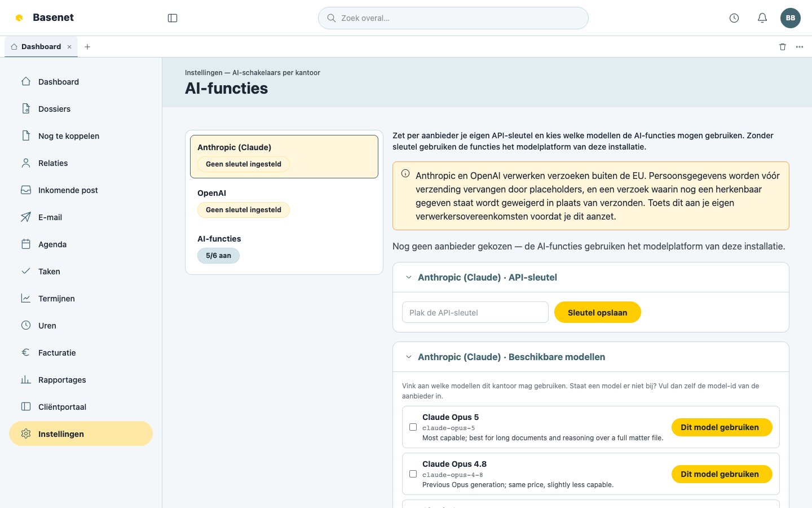The width and height of the screenshot is (812, 508).
Task: Click the Dossiers document icon
Action: (26, 108)
